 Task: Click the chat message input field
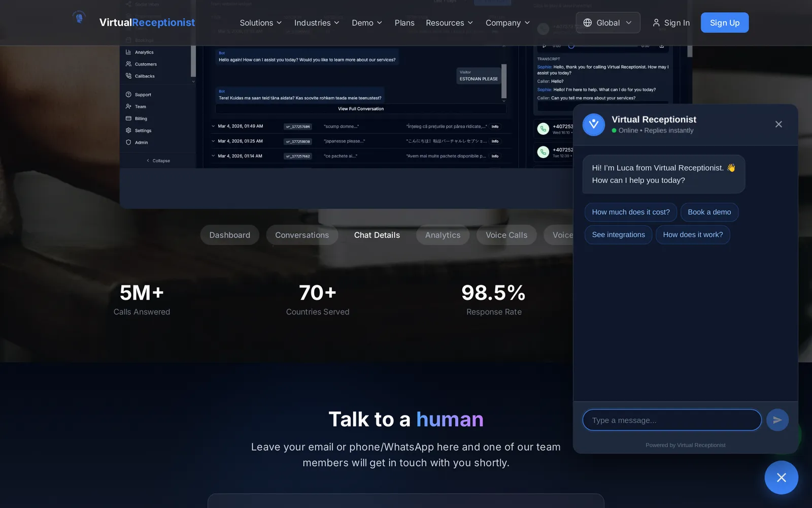tap(672, 420)
